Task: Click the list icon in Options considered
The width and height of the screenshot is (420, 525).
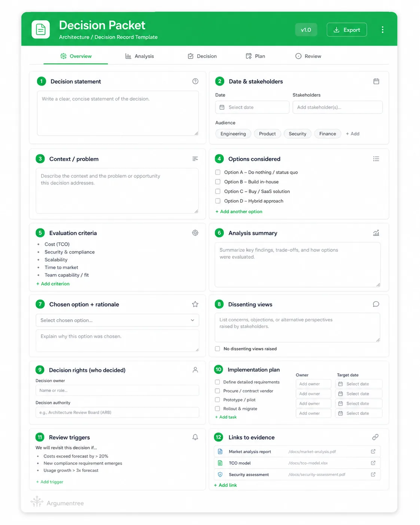Action: tap(376, 159)
